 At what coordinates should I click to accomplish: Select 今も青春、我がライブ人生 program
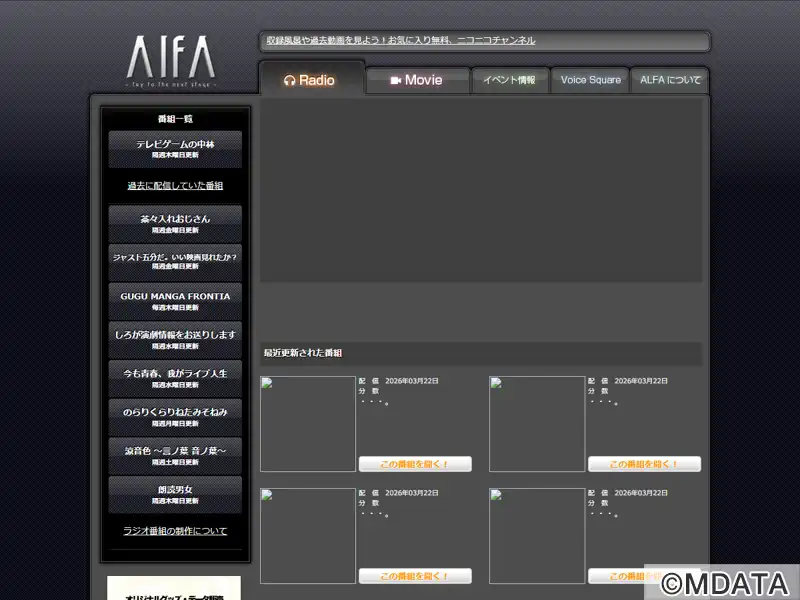(x=175, y=378)
